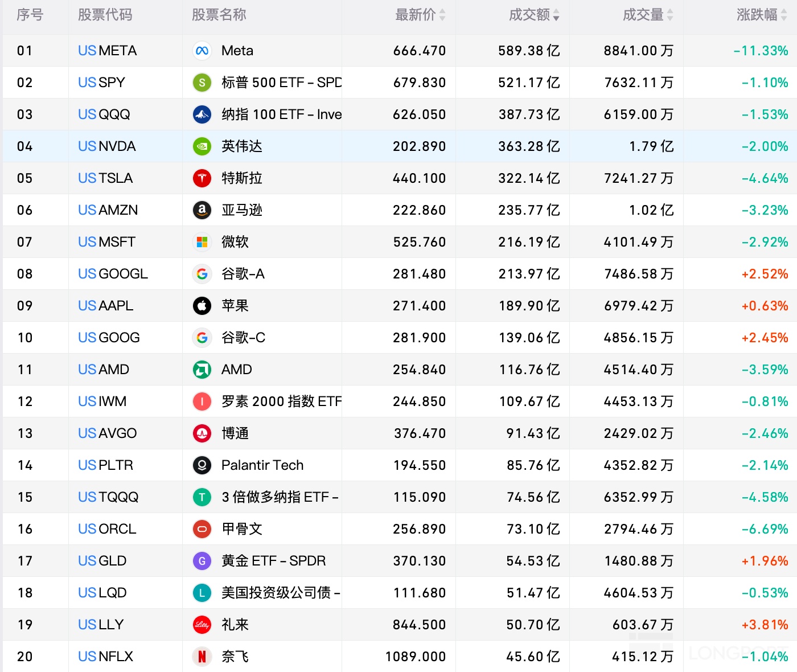Click the Meta logo icon
The image size is (797, 672).
coord(202,51)
